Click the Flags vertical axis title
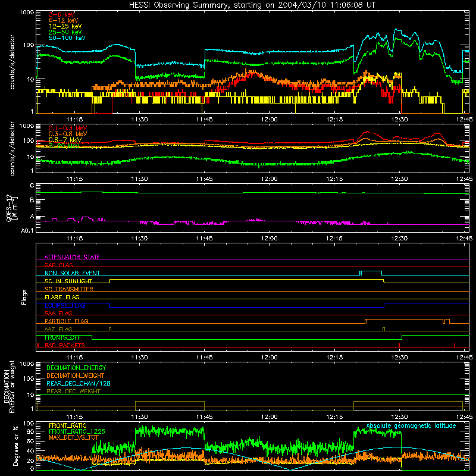This screenshot has width=476, height=476. click(x=24, y=297)
